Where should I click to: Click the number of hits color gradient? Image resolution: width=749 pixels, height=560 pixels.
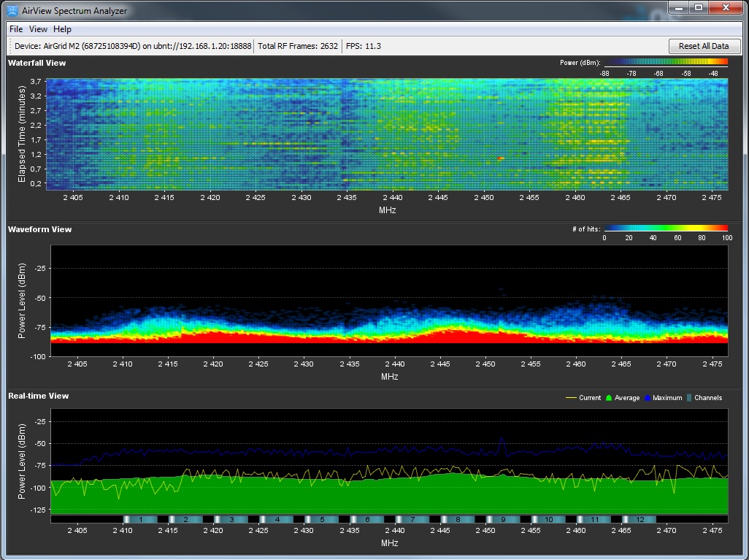(x=666, y=229)
